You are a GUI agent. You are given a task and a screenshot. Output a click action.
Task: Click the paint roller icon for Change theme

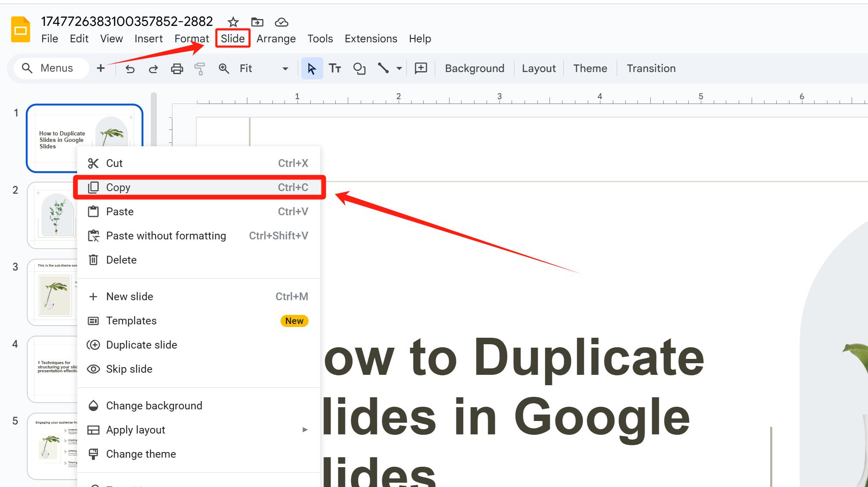tap(93, 454)
